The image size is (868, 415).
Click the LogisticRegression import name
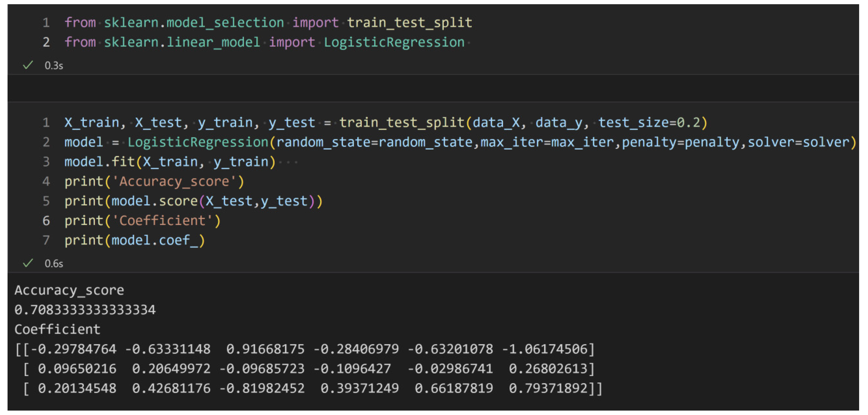(x=394, y=42)
